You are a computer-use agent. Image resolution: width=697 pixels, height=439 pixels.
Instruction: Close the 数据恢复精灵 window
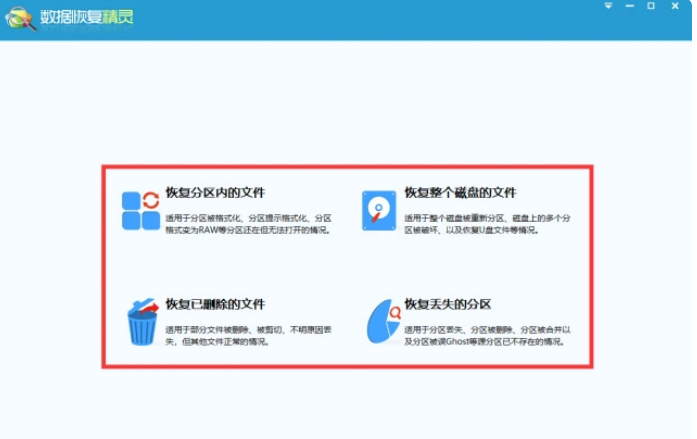click(675, 6)
